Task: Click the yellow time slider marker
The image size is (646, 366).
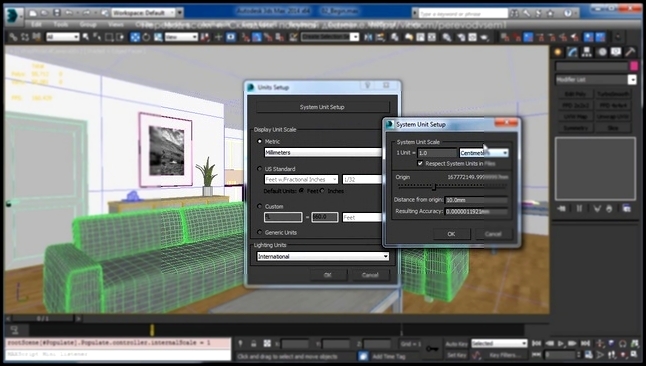Action: (x=152, y=330)
